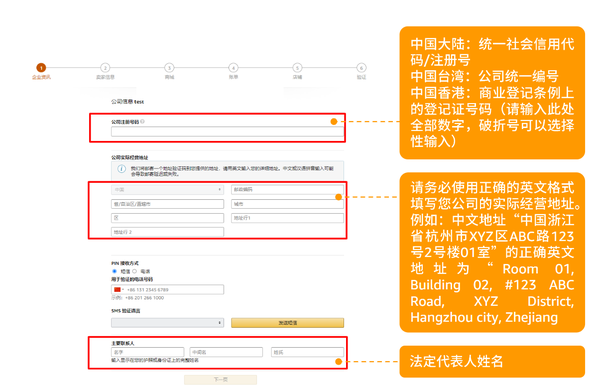Viewport: 600px width, 387px height.
Task: Click the phone number field with +86 placeholder
Action: pyautogui.click(x=167, y=290)
